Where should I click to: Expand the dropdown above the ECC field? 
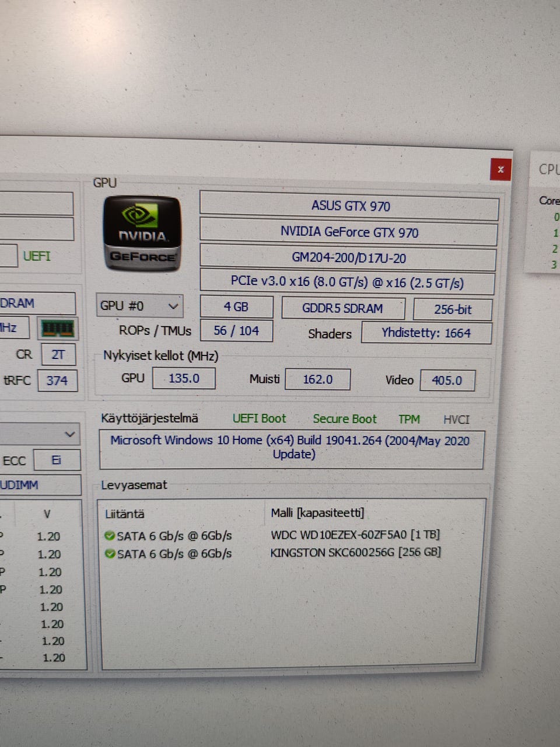(40, 435)
